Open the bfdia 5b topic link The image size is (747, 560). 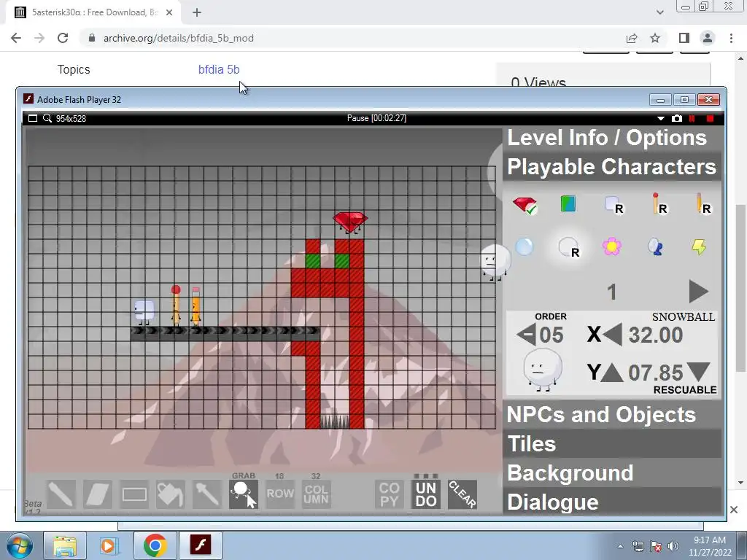(x=219, y=69)
